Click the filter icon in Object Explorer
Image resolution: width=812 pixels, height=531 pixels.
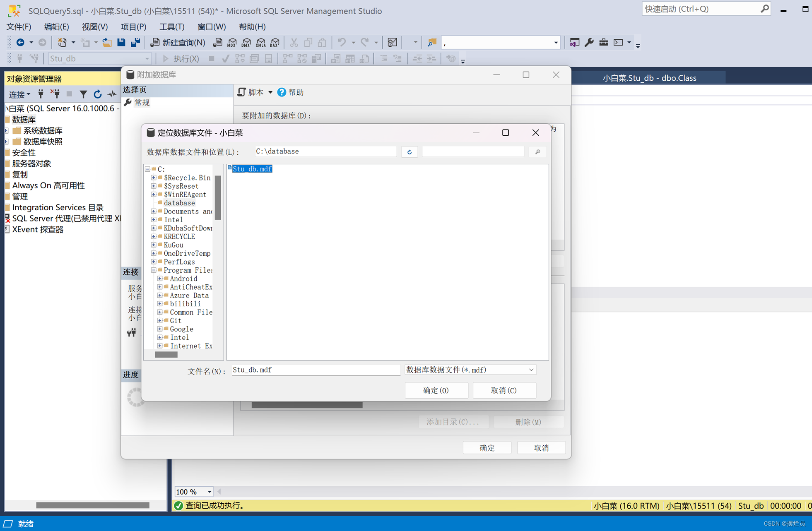pyautogui.click(x=83, y=94)
